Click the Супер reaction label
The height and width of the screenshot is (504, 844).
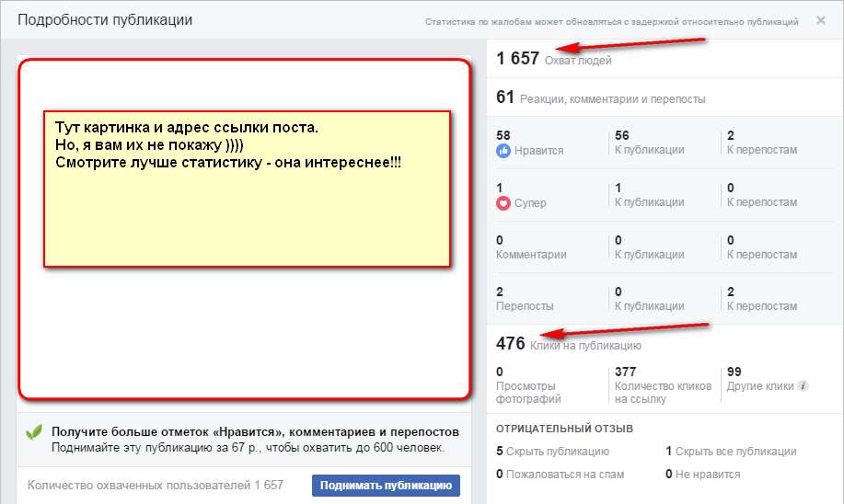click(531, 203)
